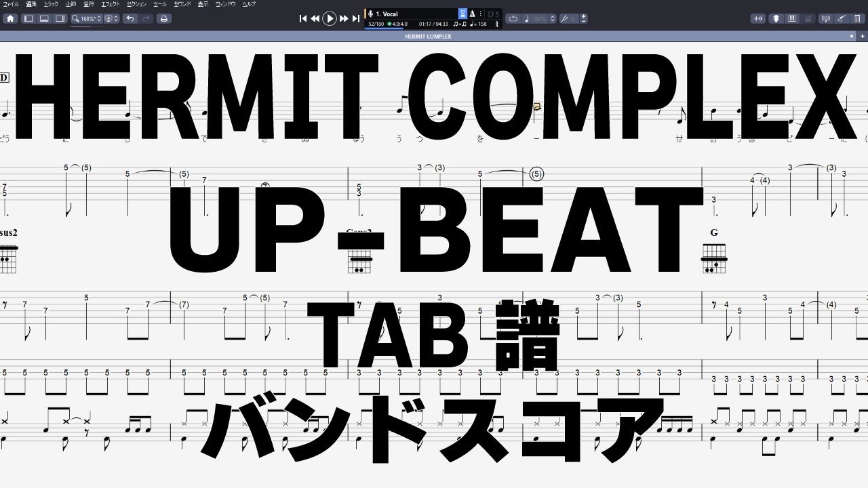This screenshot has width=868, height=488.
Task: Toggle the count-in hourglass
Action: coord(462,13)
